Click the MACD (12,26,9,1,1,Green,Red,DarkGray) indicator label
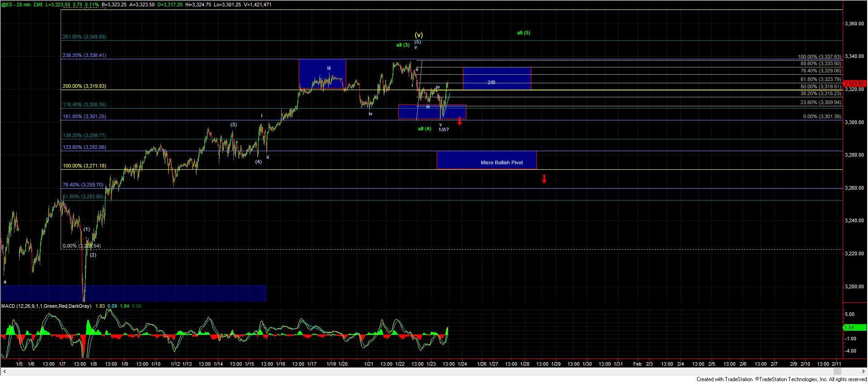This screenshot has height=382, width=868. click(46, 306)
